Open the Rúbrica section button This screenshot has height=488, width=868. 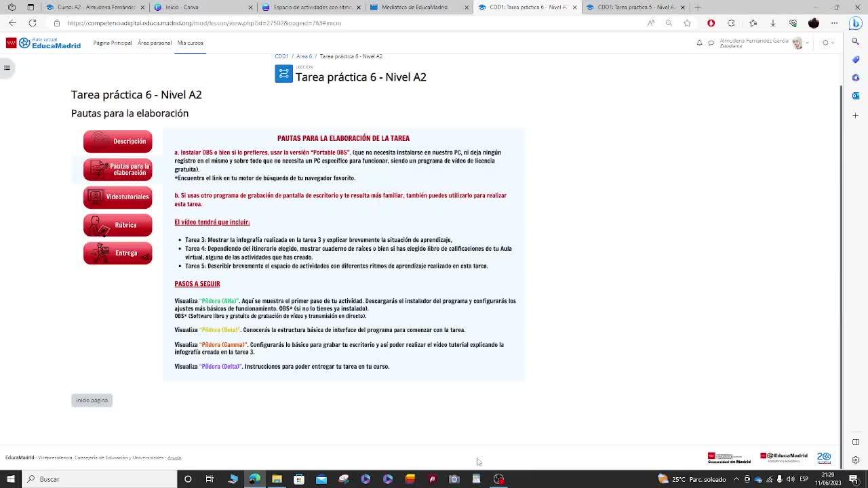pyautogui.click(x=117, y=225)
